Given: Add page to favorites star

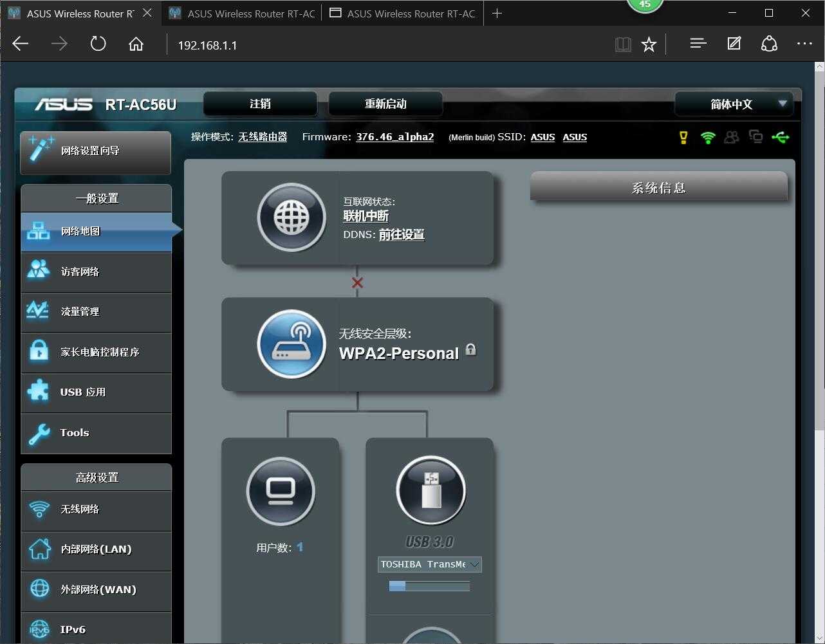Looking at the screenshot, I should (x=649, y=44).
